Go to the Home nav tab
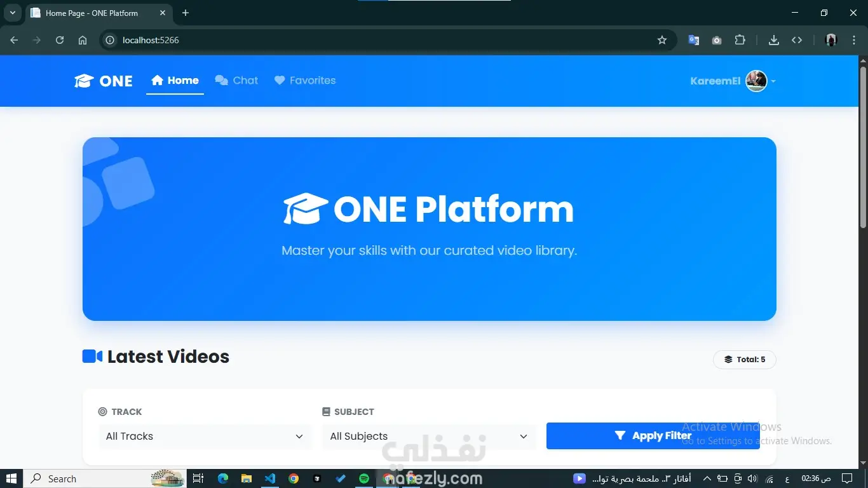868x488 pixels. [175, 81]
